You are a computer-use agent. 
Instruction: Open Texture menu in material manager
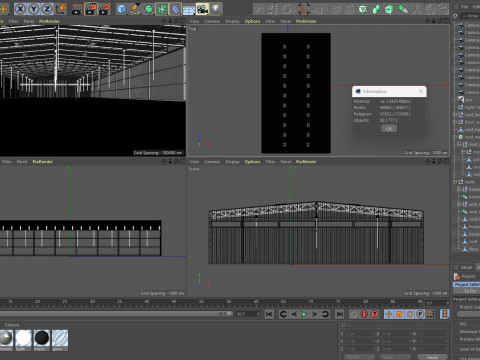[x=12, y=325]
